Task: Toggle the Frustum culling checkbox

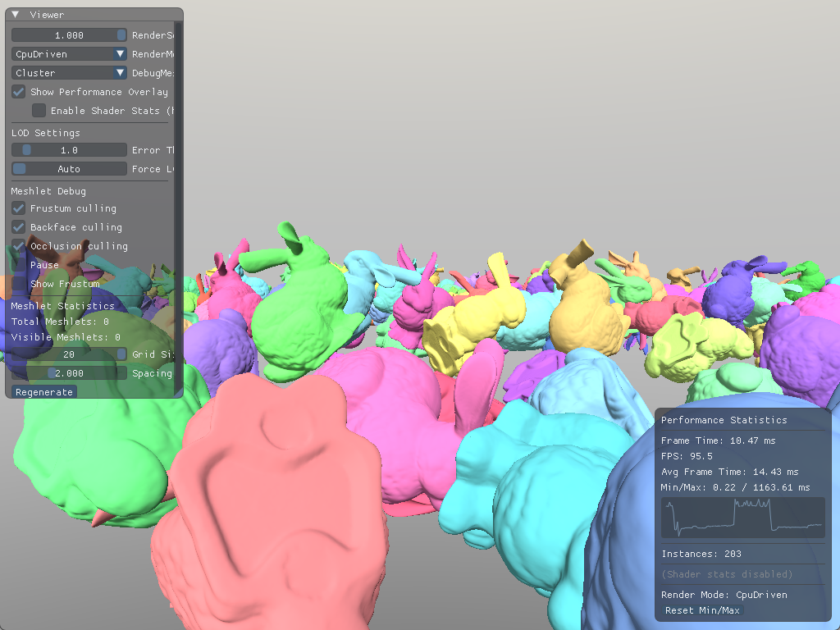Action: click(x=18, y=208)
